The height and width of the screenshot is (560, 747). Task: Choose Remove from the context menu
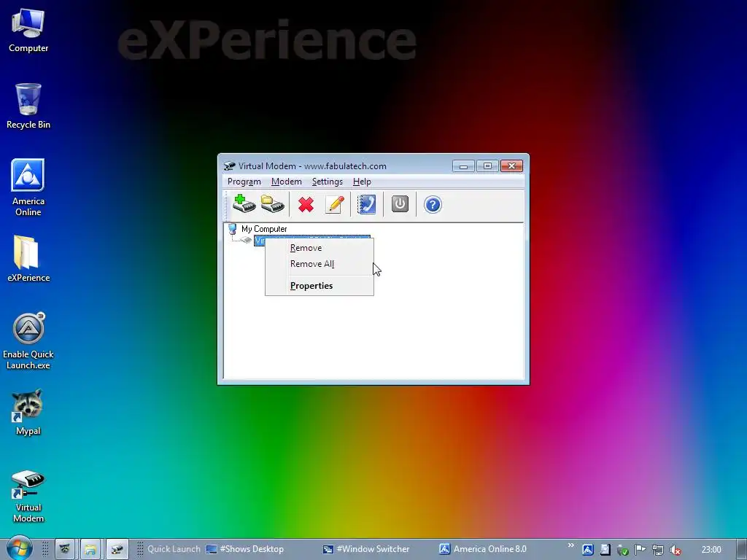coord(320,248)
